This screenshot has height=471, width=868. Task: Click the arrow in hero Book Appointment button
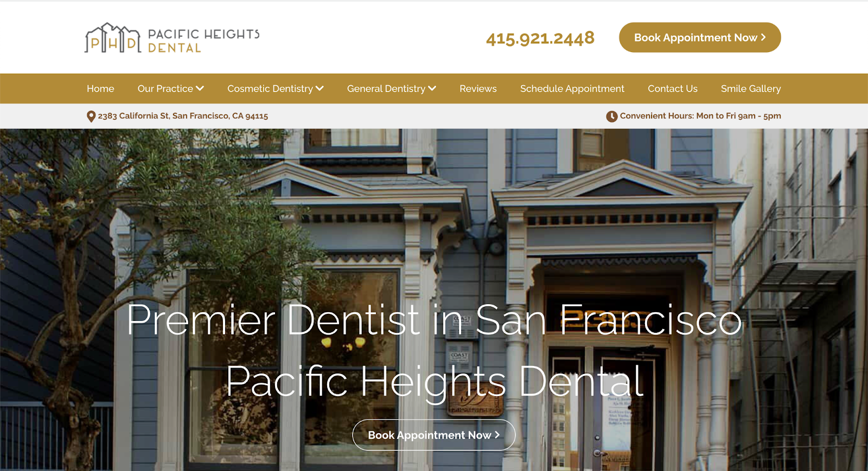(497, 435)
